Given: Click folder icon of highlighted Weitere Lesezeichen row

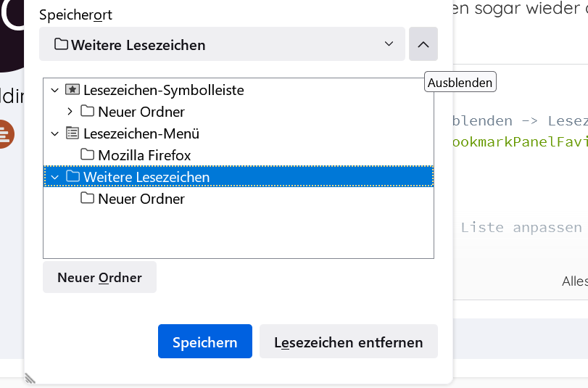Looking at the screenshot, I should 72,177.
